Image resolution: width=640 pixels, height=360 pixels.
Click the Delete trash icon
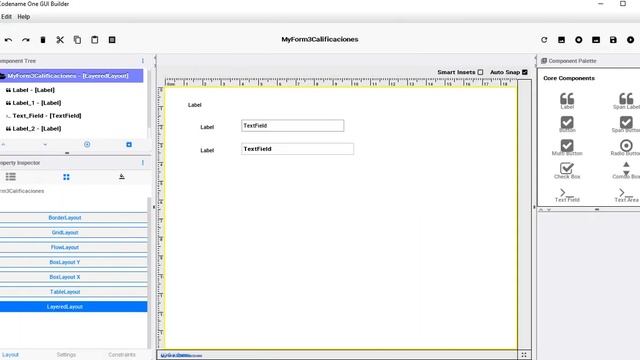(x=43, y=40)
